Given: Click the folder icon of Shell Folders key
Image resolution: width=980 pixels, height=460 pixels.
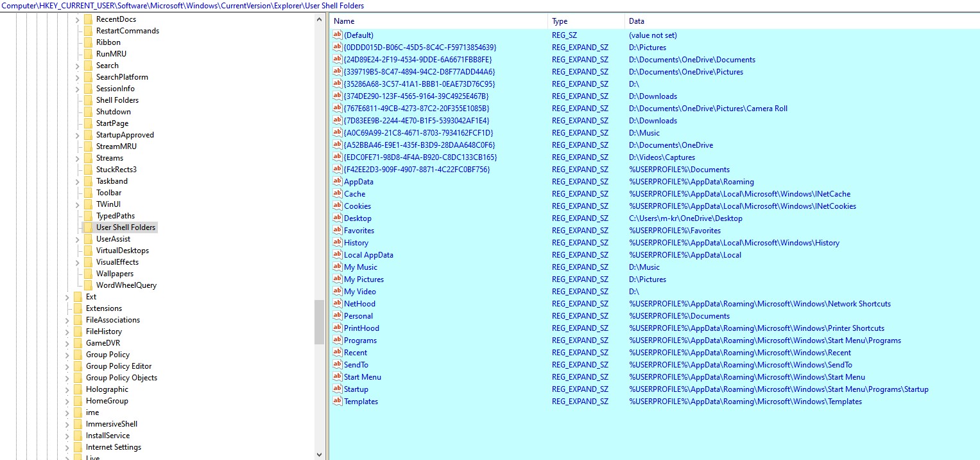Looking at the screenshot, I should [88, 100].
